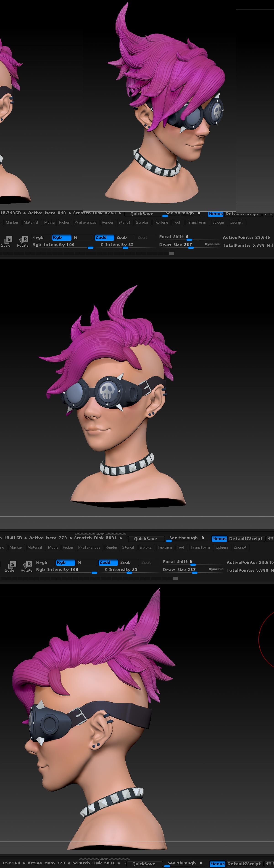Enable Zsub in the Active Mem 640 toolbar

(x=125, y=237)
